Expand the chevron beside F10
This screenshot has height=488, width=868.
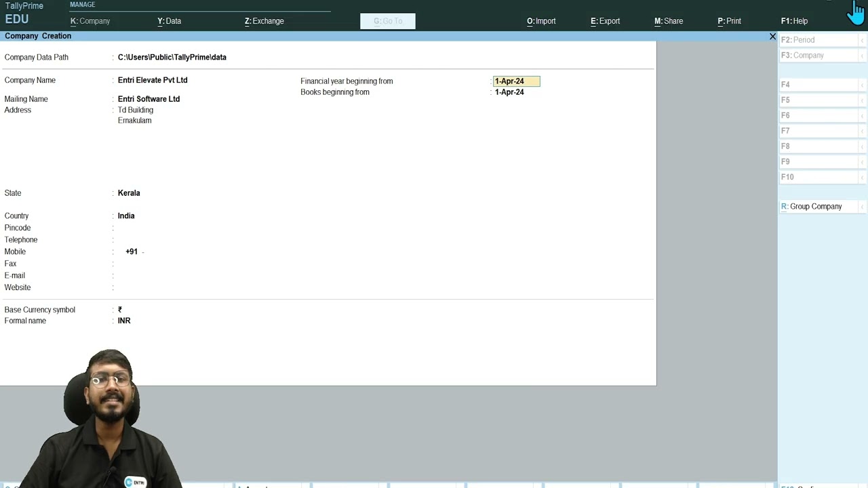(863, 178)
